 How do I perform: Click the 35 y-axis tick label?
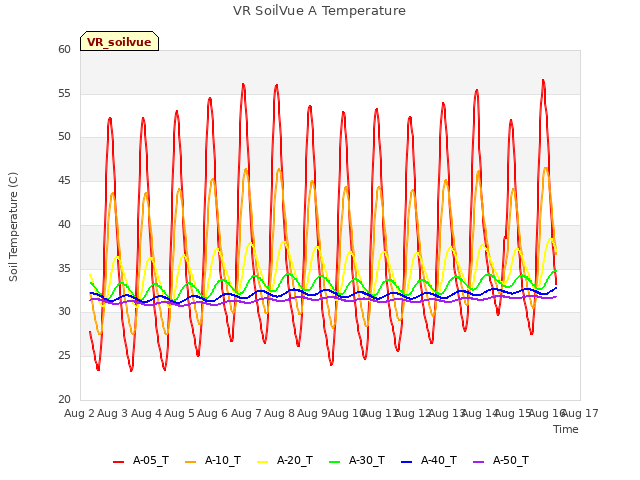64,268
